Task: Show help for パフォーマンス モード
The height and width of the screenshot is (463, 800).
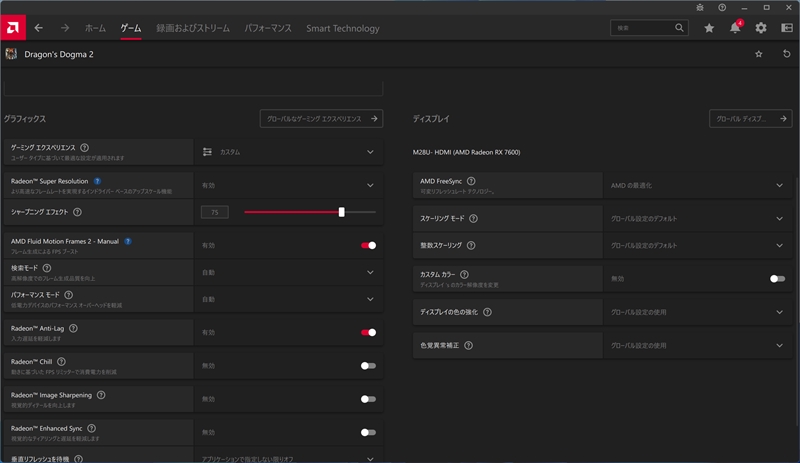Action: [68, 295]
